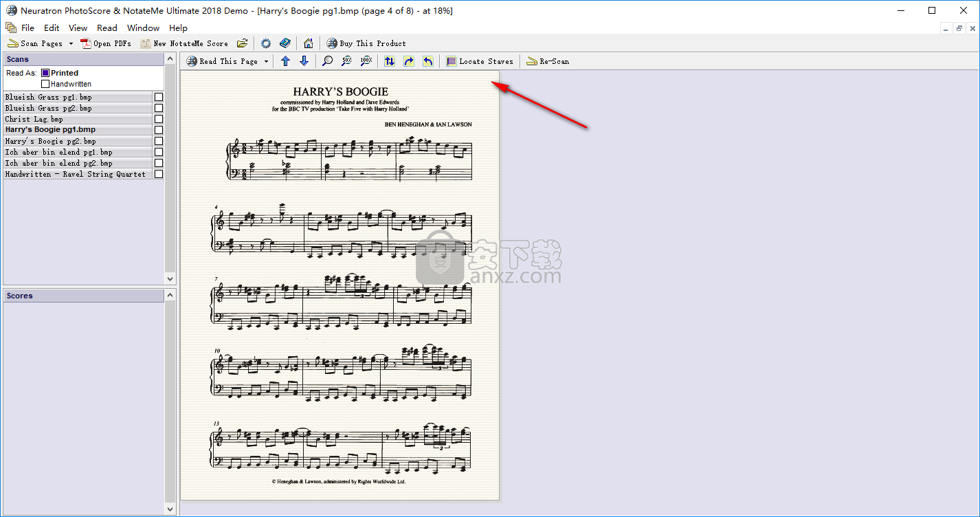Flip page upside down icon
The width and height of the screenshot is (980, 517).
click(390, 61)
